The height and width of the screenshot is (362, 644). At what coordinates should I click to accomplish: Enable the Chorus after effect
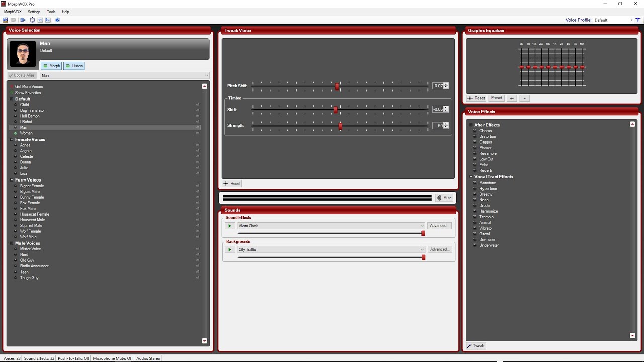click(x=475, y=131)
